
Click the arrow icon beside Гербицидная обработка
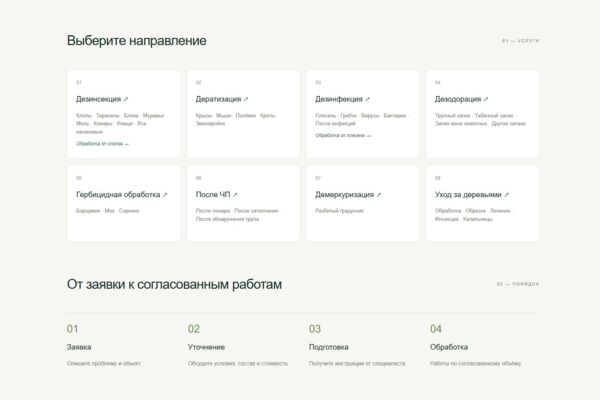pos(165,194)
